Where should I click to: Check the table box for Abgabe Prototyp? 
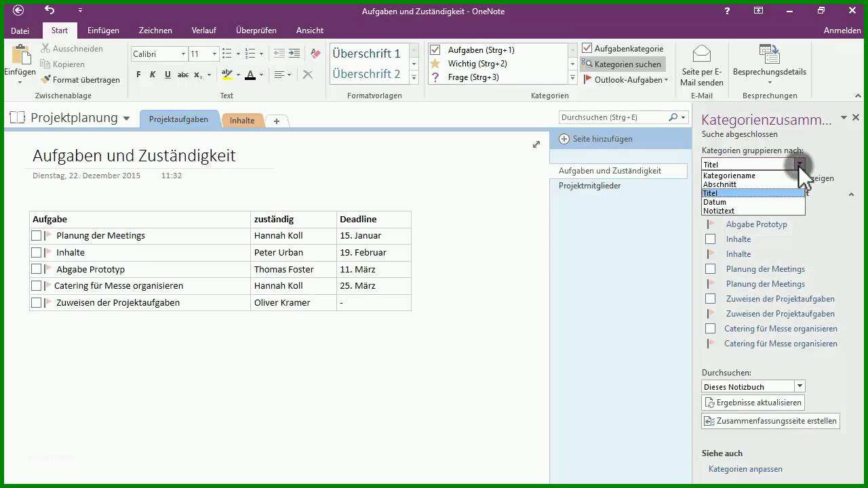coord(37,269)
